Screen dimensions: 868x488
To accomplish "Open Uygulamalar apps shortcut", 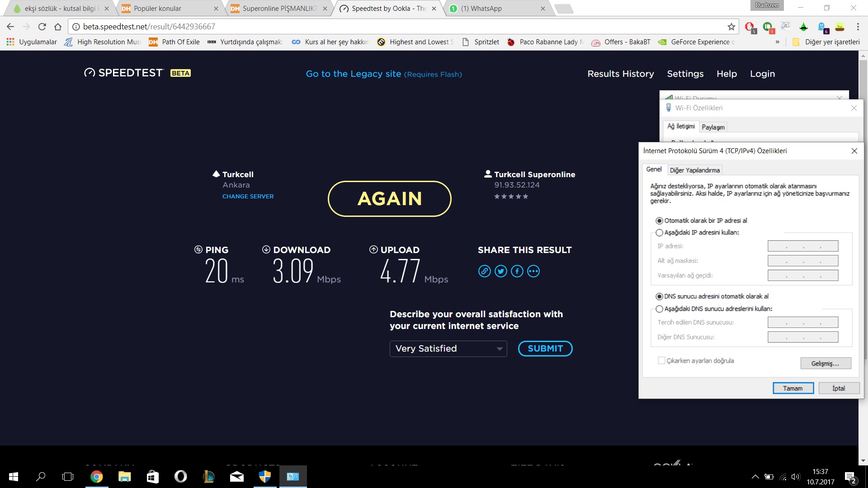I will coord(32,42).
